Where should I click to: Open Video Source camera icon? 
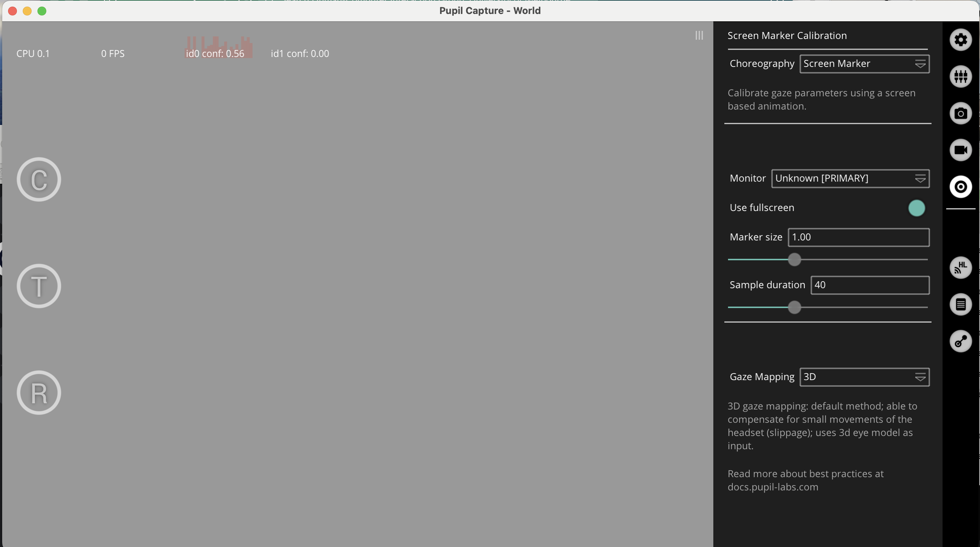point(961,114)
